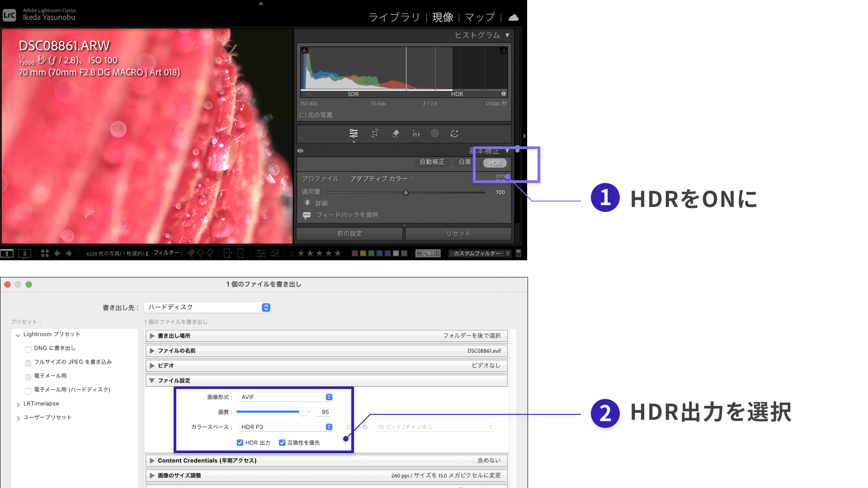Click the cloud sync icon
This screenshot has height=488, width=868.
514,18
